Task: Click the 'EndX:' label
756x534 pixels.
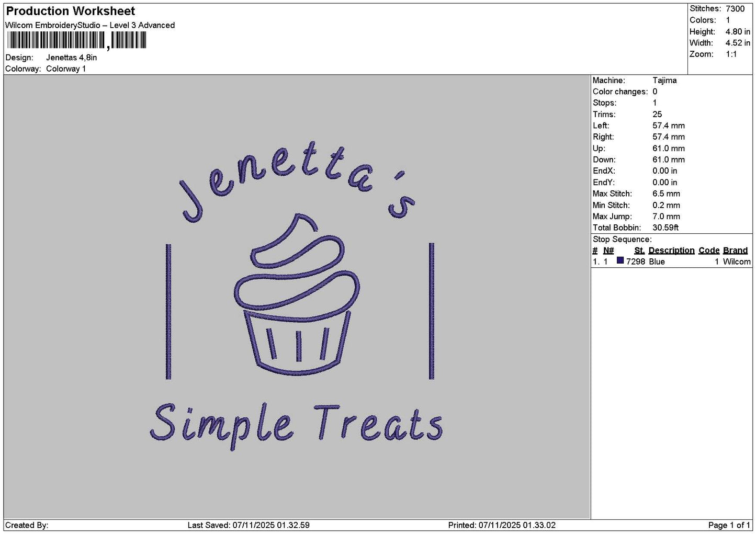Action: [604, 171]
